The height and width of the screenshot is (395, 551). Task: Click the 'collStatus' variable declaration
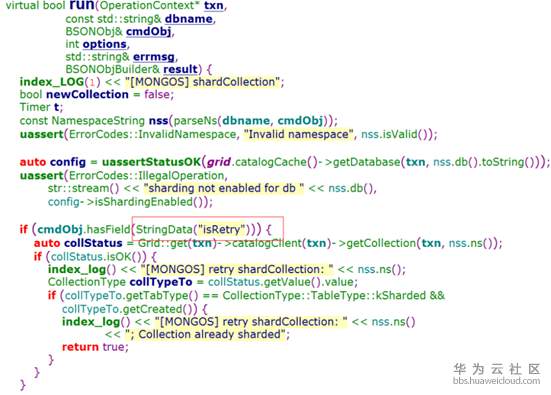[x=93, y=243]
